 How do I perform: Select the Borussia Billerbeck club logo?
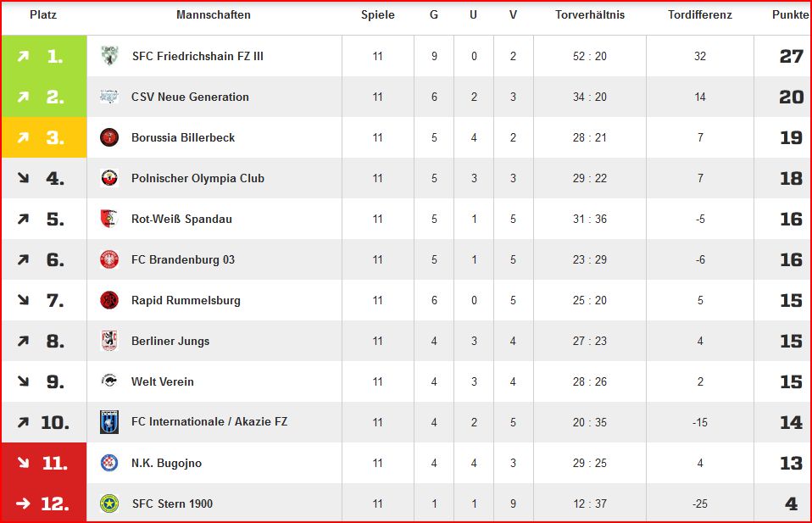click(109, 137)
